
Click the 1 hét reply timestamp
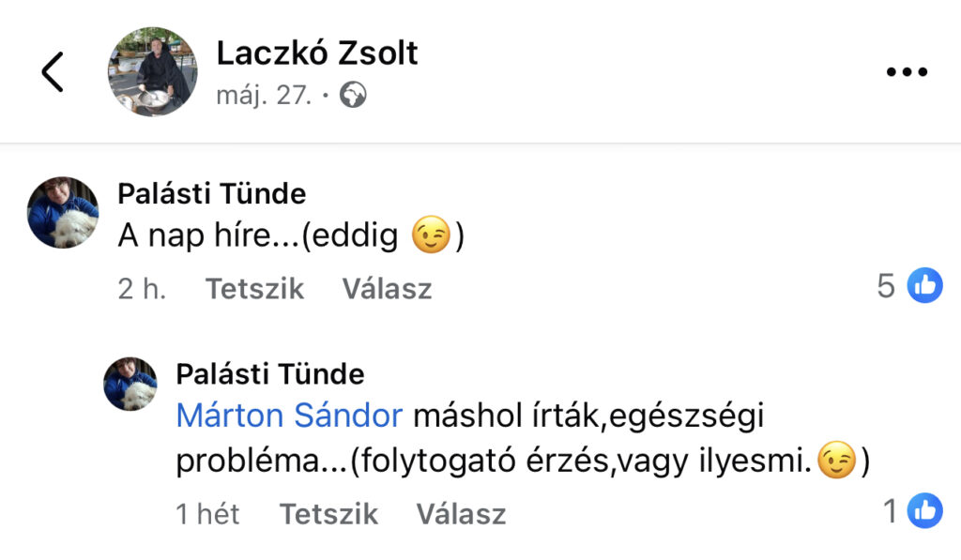tap(207, 514)
